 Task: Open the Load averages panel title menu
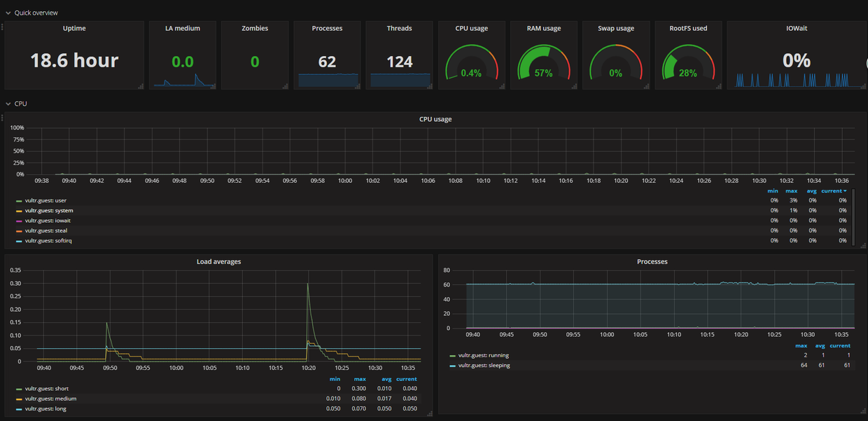pyautogui.click(x=218, y=261)
